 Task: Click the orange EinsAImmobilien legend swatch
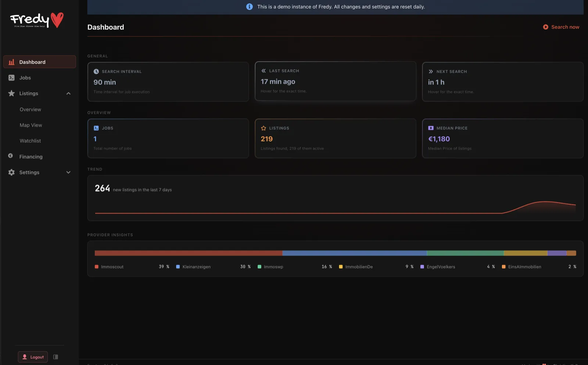click(x=503, y=267)
